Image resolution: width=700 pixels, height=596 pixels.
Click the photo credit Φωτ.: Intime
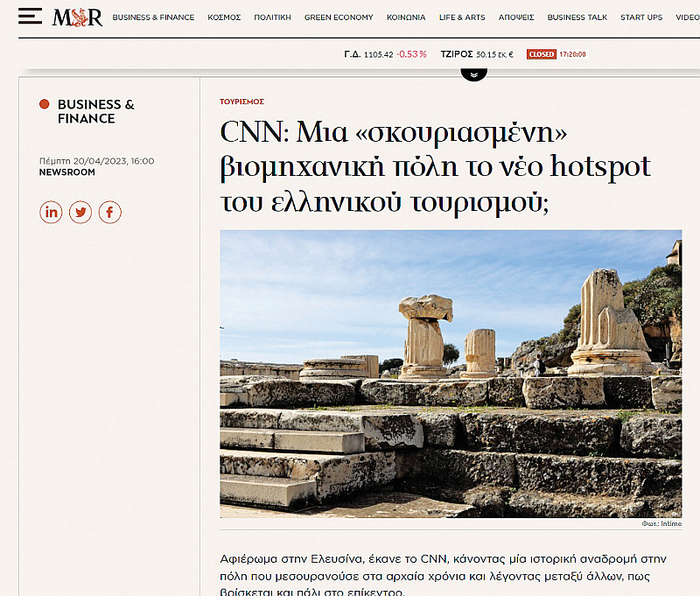pos(661,523)
